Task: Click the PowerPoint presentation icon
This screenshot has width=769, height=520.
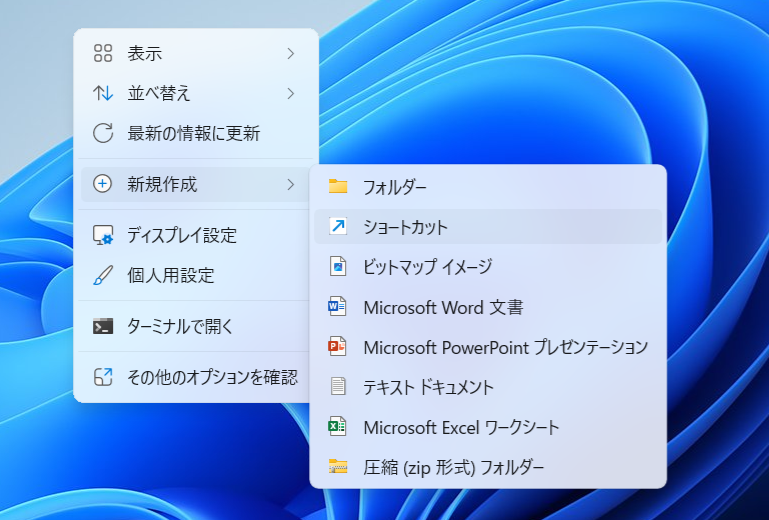Action: (337, 347)
